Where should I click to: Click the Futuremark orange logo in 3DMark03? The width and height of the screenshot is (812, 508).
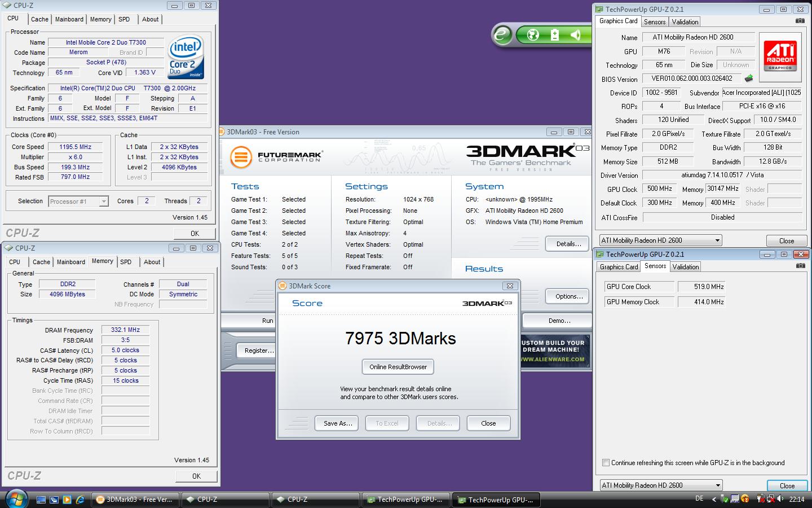click(x=241, y=156)
